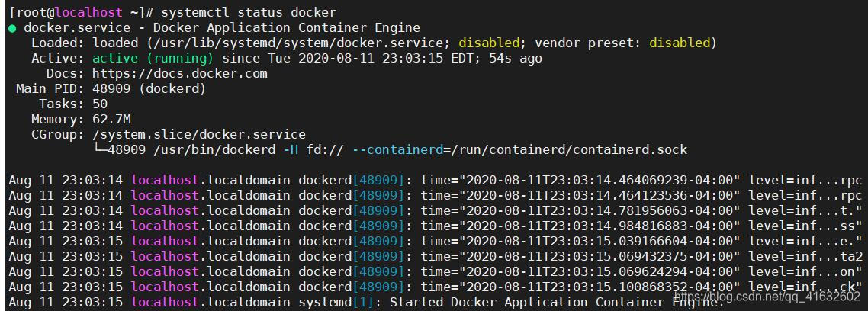This screenshot has height=311, width=868.
Task: Click 'Main PID: 48909 (dockerd)' line
Action: click(x=111, y=88)
